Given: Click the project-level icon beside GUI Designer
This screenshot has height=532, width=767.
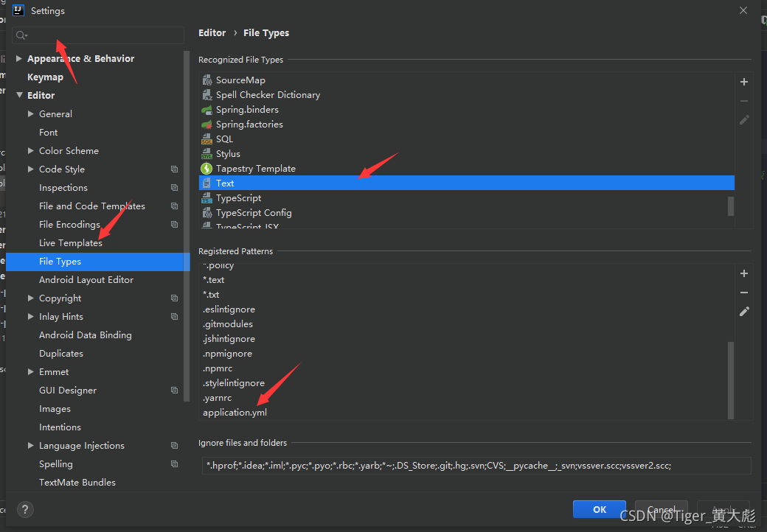Looking at the screenshot, I should 174,391.
